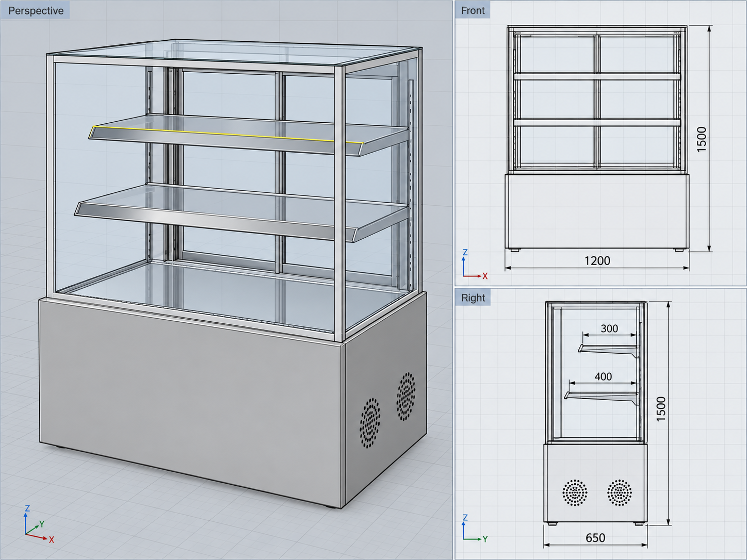Viewport: 747px width, 560px height.
Task: Select the 650 depth dimension text
Action: pos(595,538)
